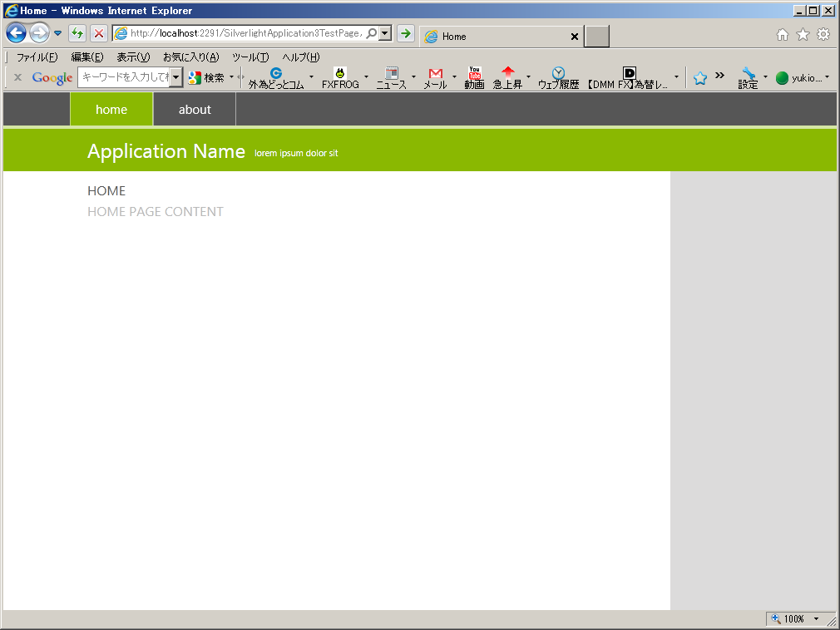This screenshot has height=630, width=840.
Task: Open the zoom level 100% dropdown
Action: coord(816,619)
